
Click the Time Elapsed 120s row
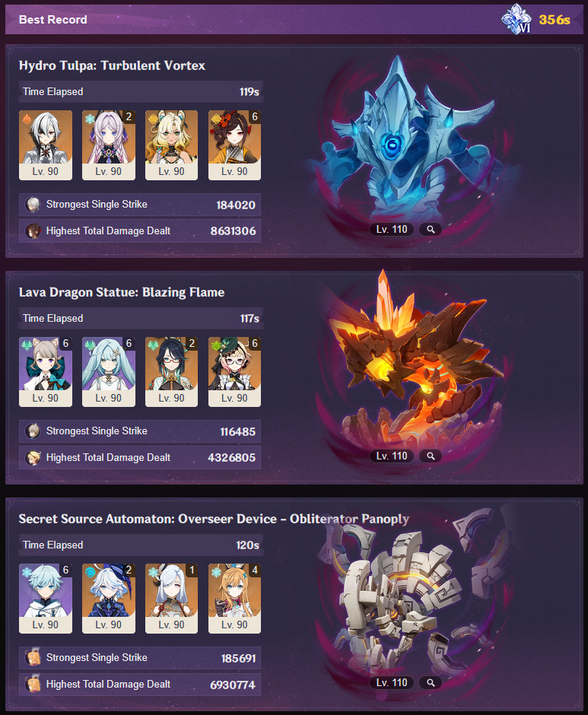pos(141,545)
